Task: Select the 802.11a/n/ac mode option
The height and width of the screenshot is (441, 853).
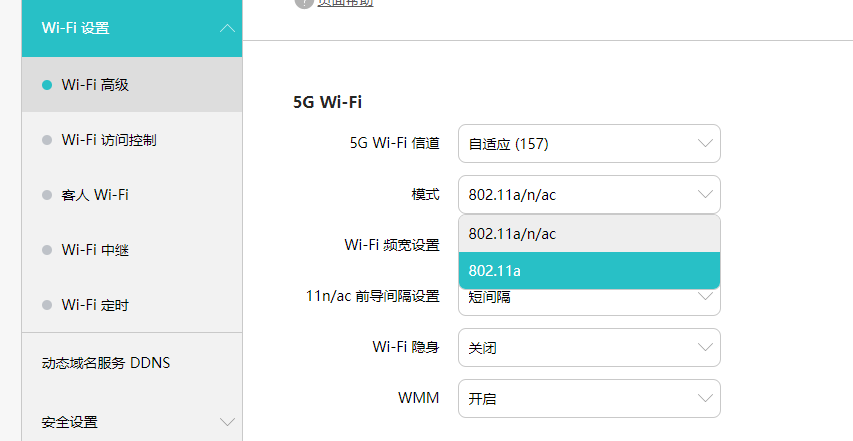Action: pos(588,234)
